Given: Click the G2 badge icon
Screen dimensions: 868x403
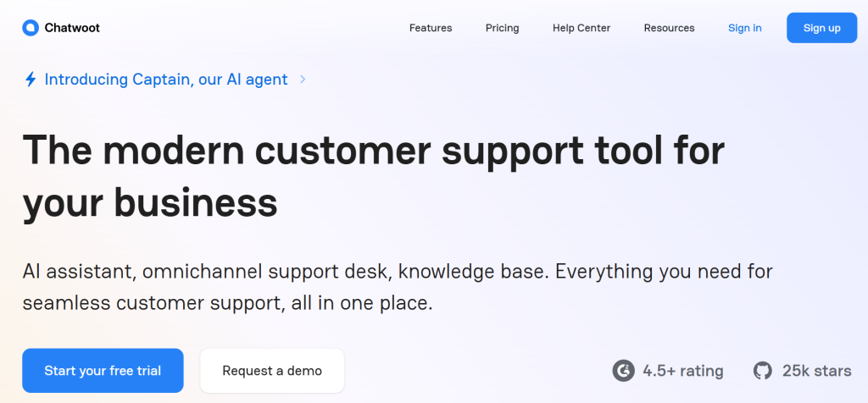Looking at the screenshot, I should (x=623, y=371).
